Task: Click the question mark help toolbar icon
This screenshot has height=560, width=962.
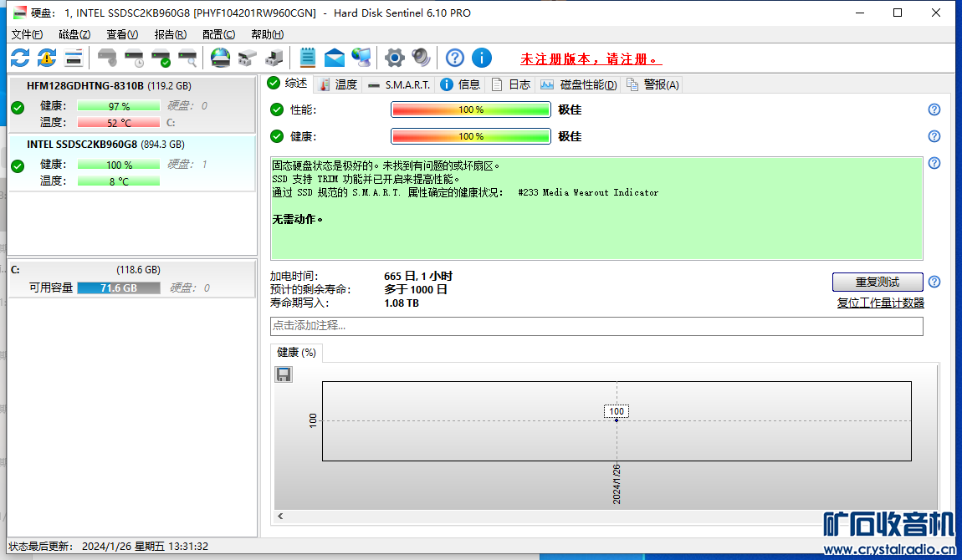Action: point(454,58)
